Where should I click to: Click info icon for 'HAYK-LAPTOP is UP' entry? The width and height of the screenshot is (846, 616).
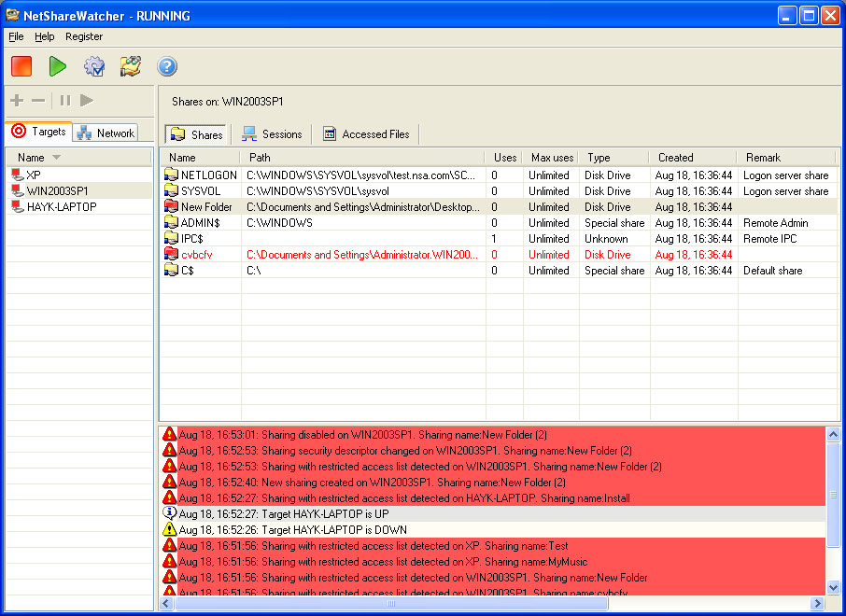click(169, 513)
